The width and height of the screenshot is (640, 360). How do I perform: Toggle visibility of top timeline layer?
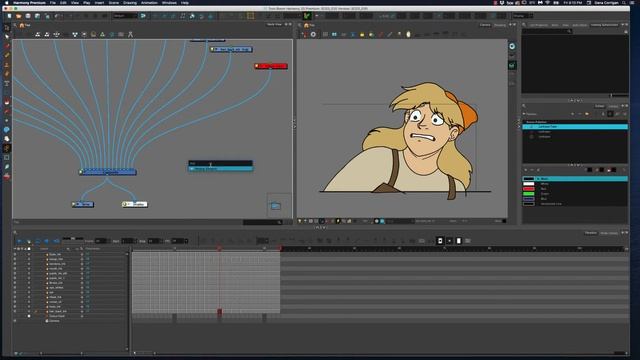pyautogui.click(x=15, y=254)
